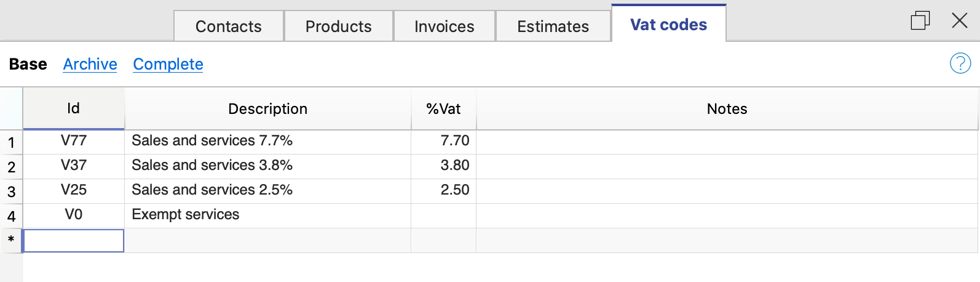Switch to the Contacts tab
Image resolution: width=980 pixels, height=282 pixels.
click(x=228, y=26)
